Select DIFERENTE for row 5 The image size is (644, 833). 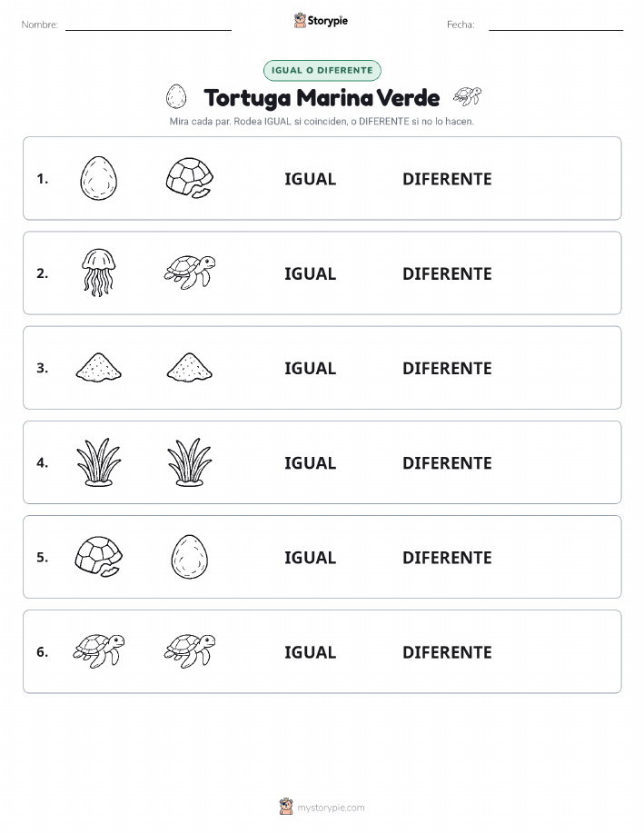447,557
